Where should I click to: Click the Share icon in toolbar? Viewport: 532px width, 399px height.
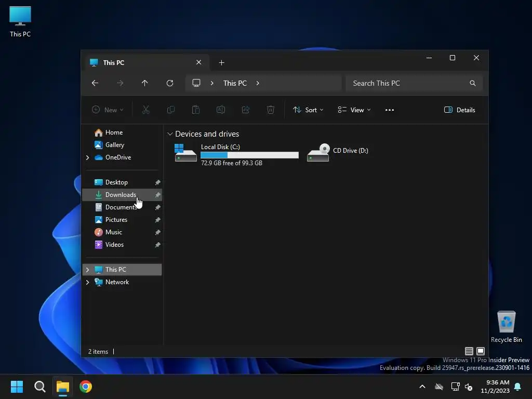tap(246, 110)
